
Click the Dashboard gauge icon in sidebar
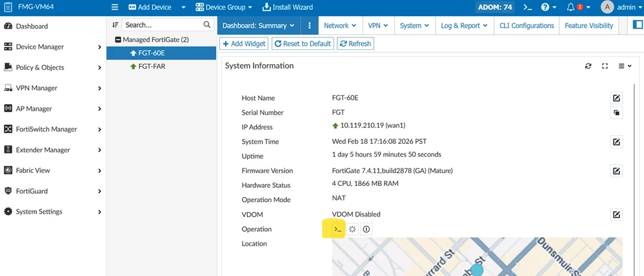coord(8,27)
